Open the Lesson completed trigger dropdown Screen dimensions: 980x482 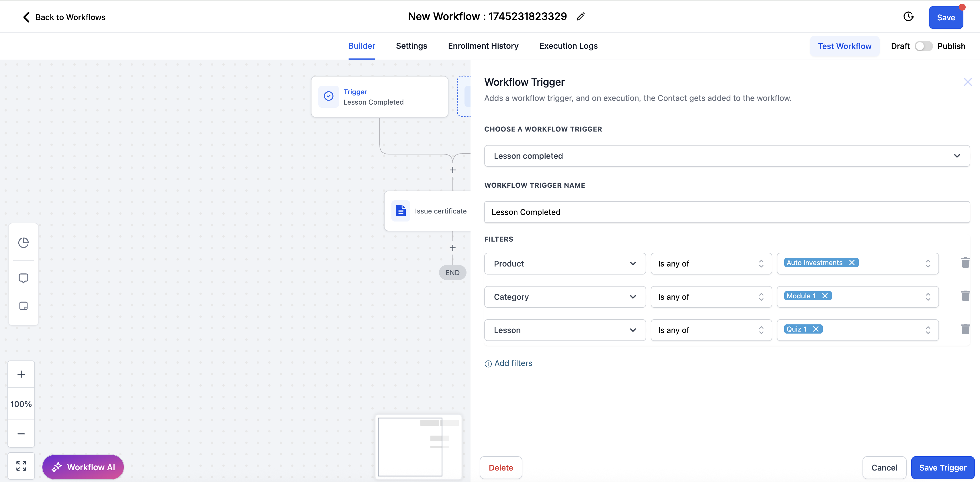pos(727,156)
